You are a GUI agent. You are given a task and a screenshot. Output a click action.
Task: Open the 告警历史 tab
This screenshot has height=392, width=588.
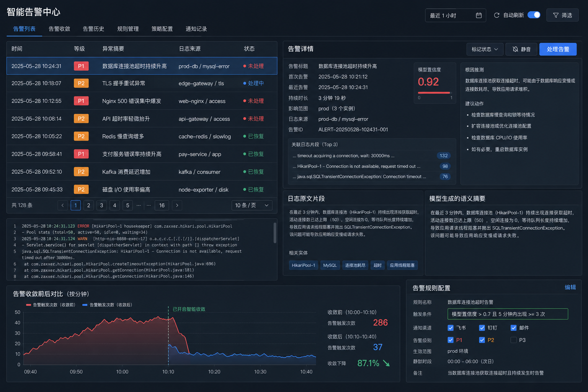[x=93, y=29]
